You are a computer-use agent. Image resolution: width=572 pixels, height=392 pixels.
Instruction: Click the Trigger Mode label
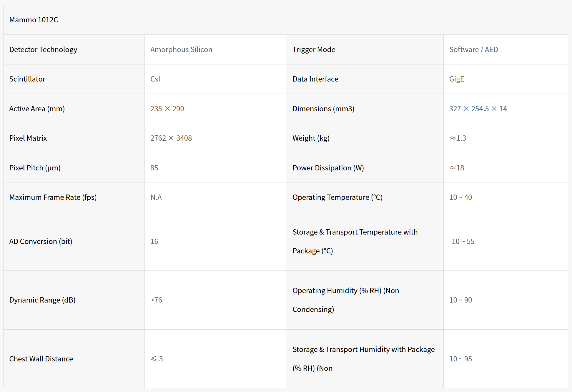[x=314, y=49]
